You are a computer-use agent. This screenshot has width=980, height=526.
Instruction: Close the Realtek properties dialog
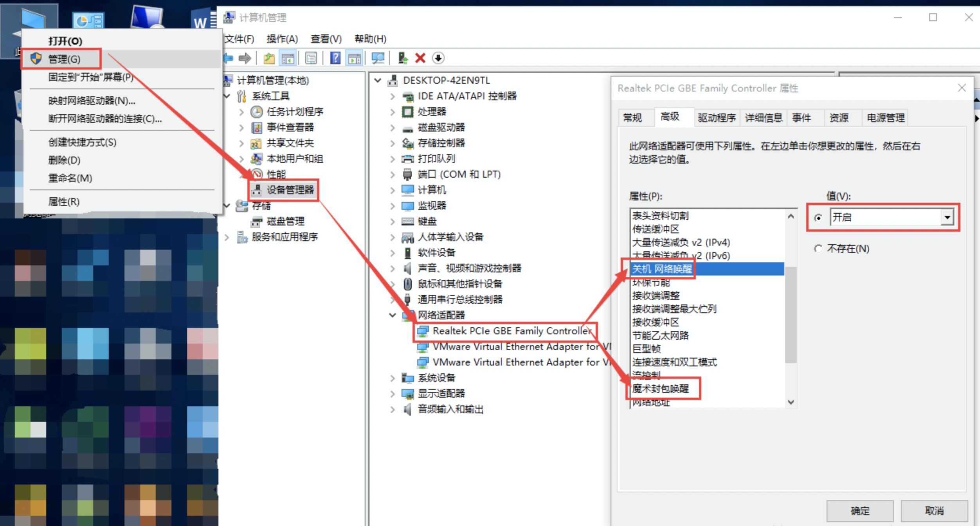click(x=962, y=88)
